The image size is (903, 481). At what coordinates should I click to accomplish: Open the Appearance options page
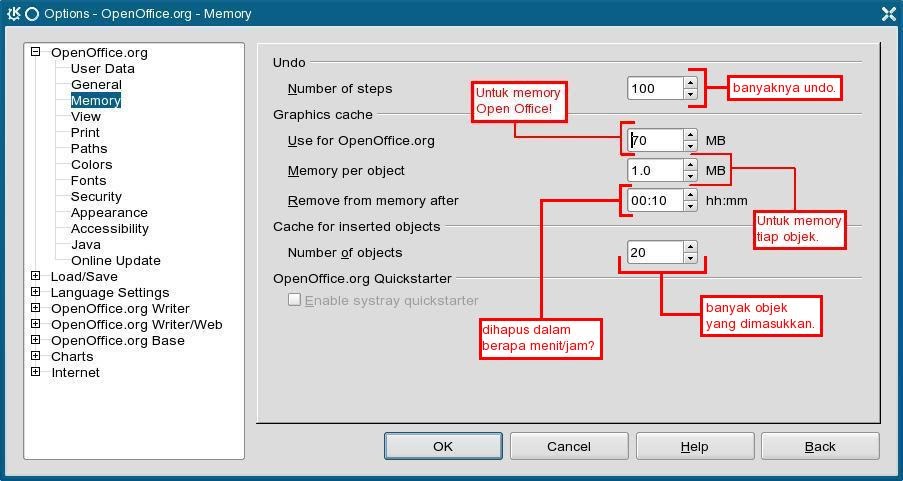[109, 213]
